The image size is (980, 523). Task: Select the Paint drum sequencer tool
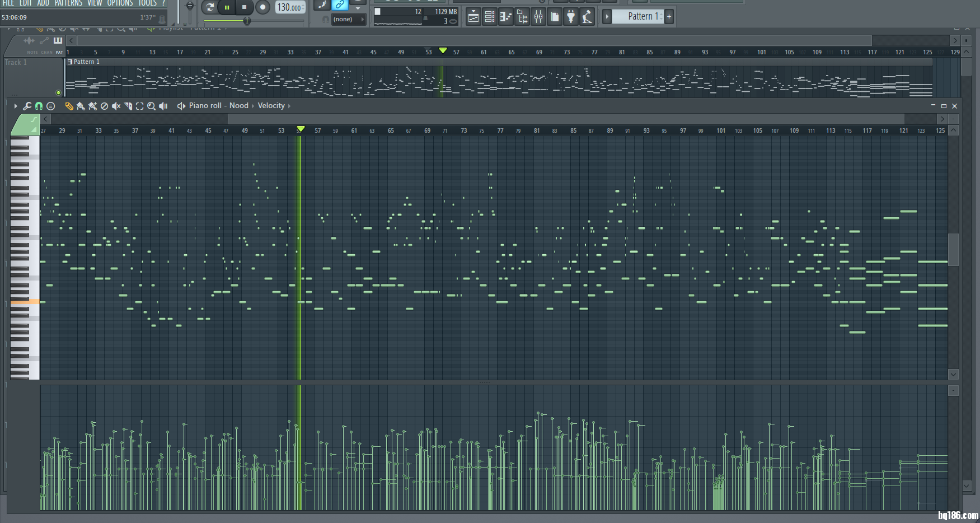92,106
